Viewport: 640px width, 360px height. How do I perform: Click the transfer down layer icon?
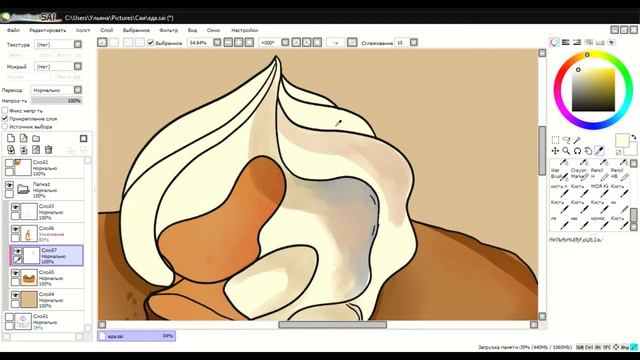pos(11,150)
